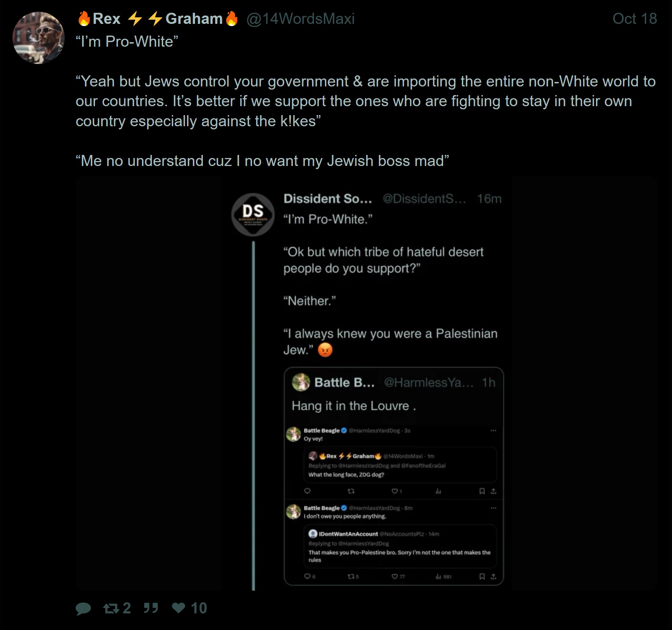Click the share icon next to 981 views
This screenshot has width=672, height=630.
click(493, 576)
